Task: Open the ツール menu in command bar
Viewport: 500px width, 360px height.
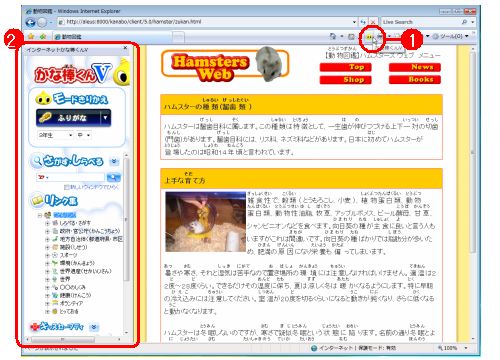Action: [450, 36]
